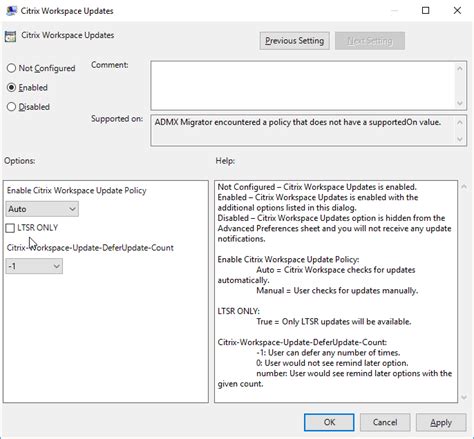The image size is (474, 439).
Task: Click the 'Comment:' label
Action: [110, 65]
